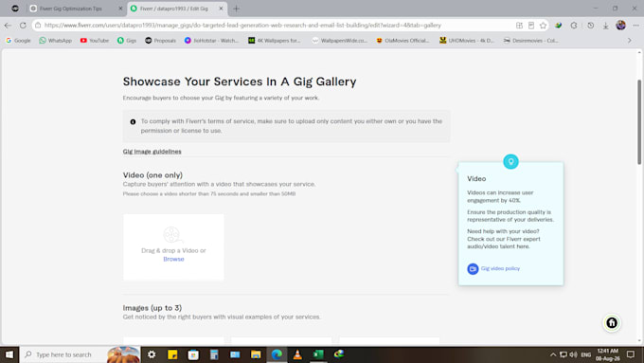Image resolution: width=644 pixels, height=363 pixels.
Task: Click the taskbar search box
Action: point(80,354)
